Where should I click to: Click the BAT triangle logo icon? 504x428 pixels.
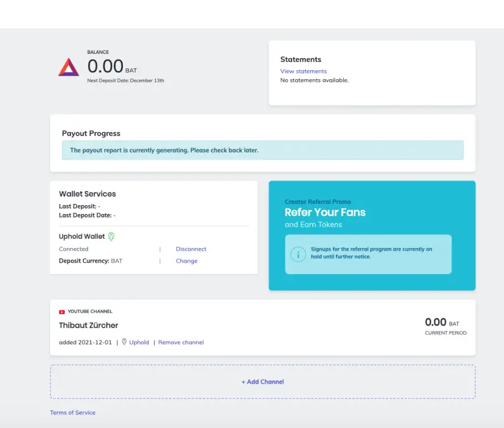pos(68,67)
